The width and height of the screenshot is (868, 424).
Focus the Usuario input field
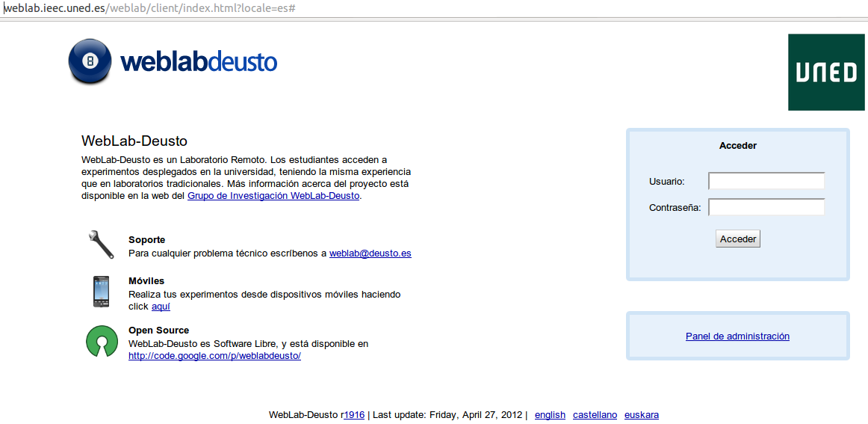[x=766, y=181]
